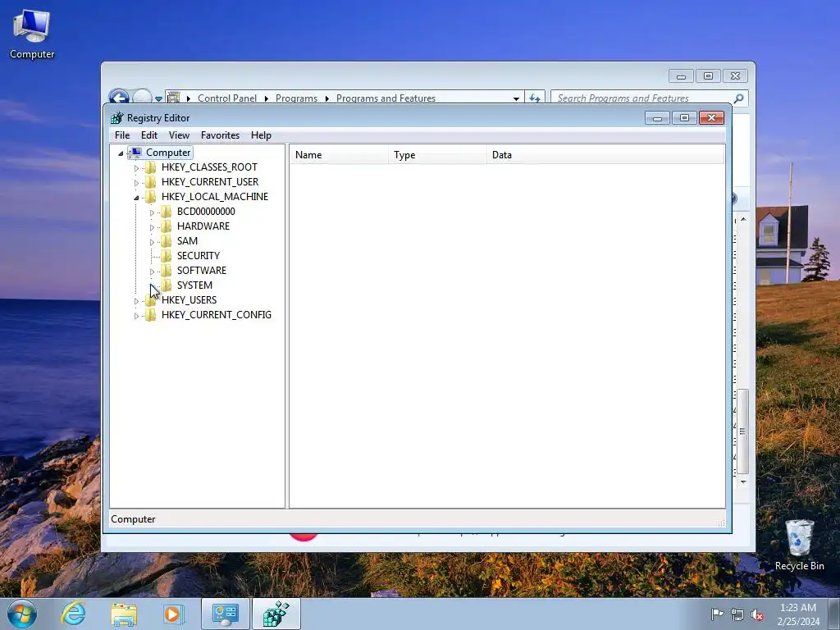The height and width of the screenshot is (630, 840).
Task: Open Action Center flag in tray
Action: tap(717, 614)
